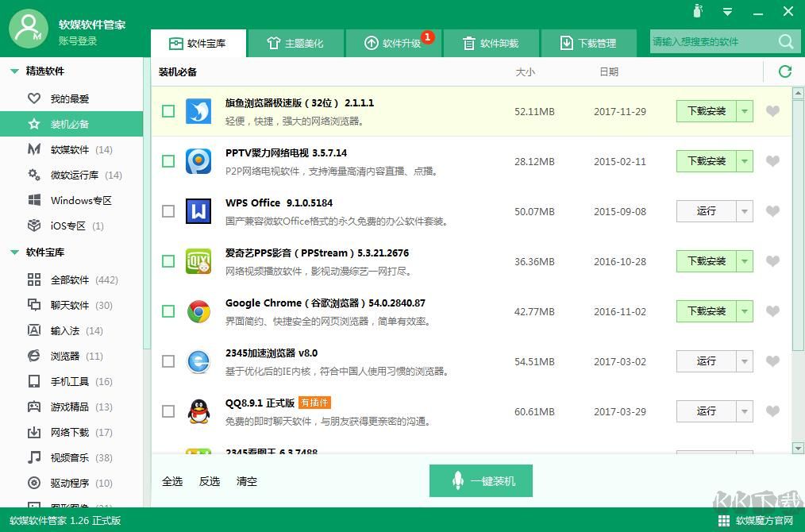Tick the Google Chrome checkbox

pyautogui.click(x=168, y=311)
